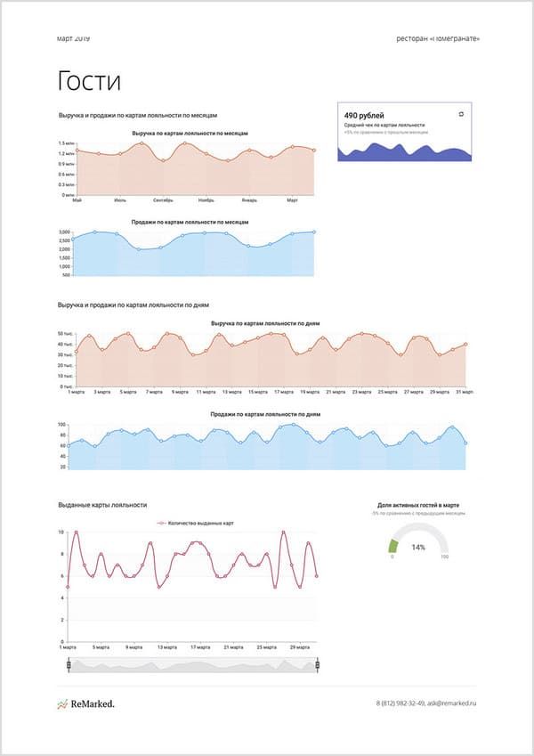Click the ReMarked. brand name in footer
Screen dimensions: 534x756
tap(93, 704)
